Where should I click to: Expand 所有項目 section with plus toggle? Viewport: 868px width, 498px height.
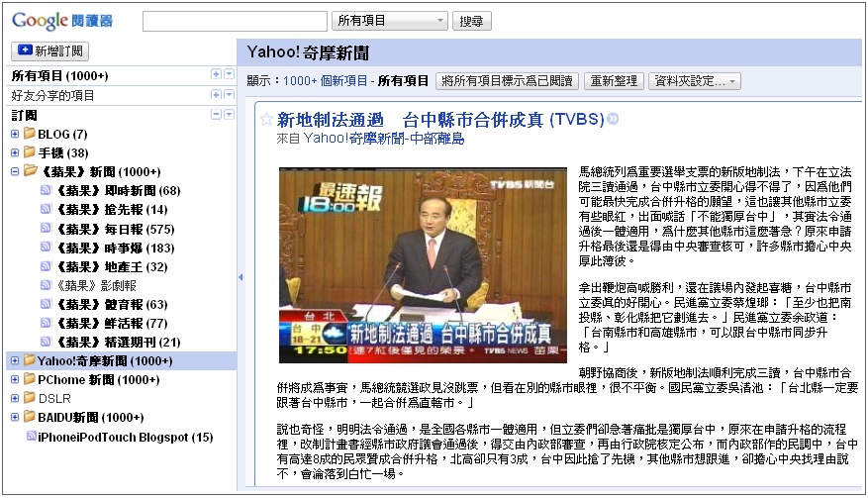click(217, 74)
